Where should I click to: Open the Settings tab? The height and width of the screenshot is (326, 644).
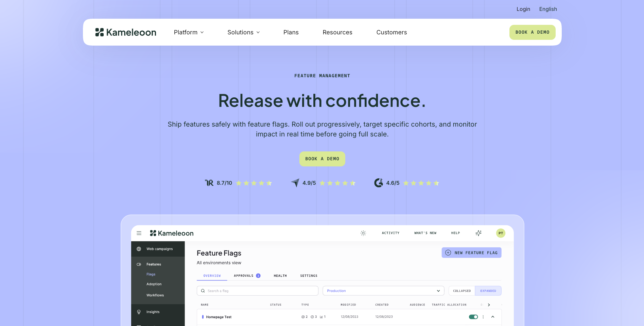point(309,276)
